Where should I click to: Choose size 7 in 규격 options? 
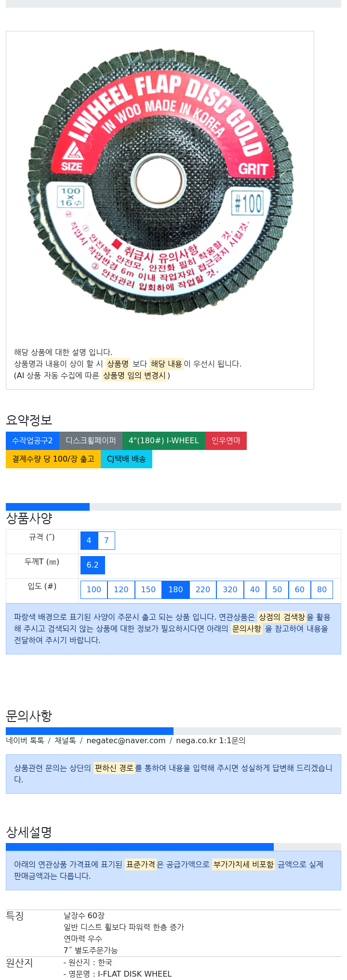point(107,541)
